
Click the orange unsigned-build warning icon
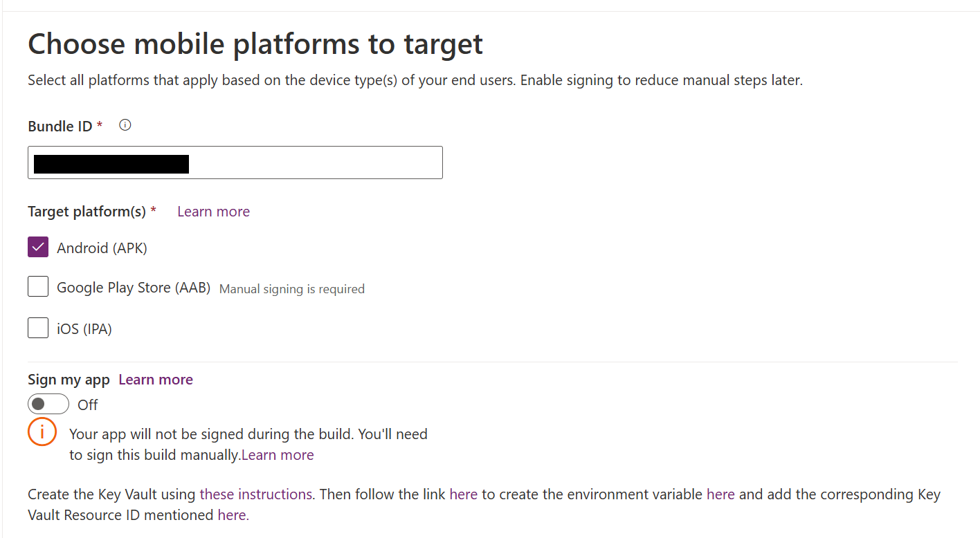(x=42, y=432)
